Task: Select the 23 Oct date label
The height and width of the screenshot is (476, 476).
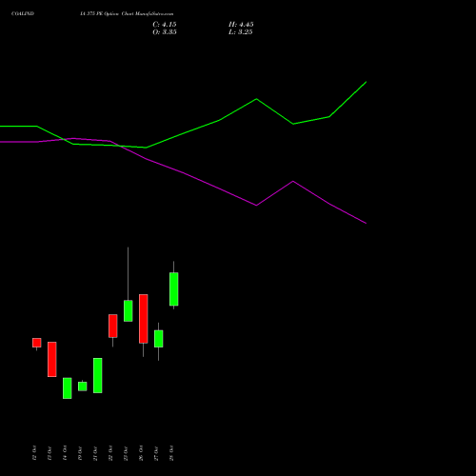Action: pyautogui.click(x=126, y=453)
